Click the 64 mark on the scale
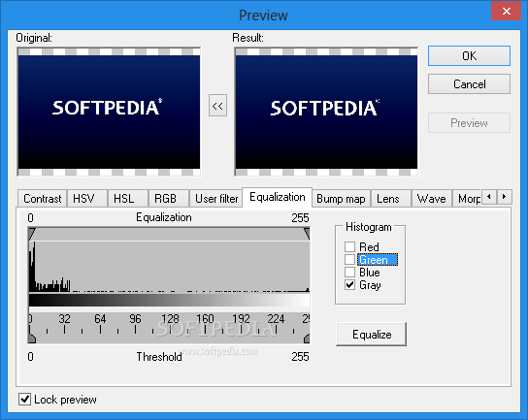528x420 pixels. point(100,319)
